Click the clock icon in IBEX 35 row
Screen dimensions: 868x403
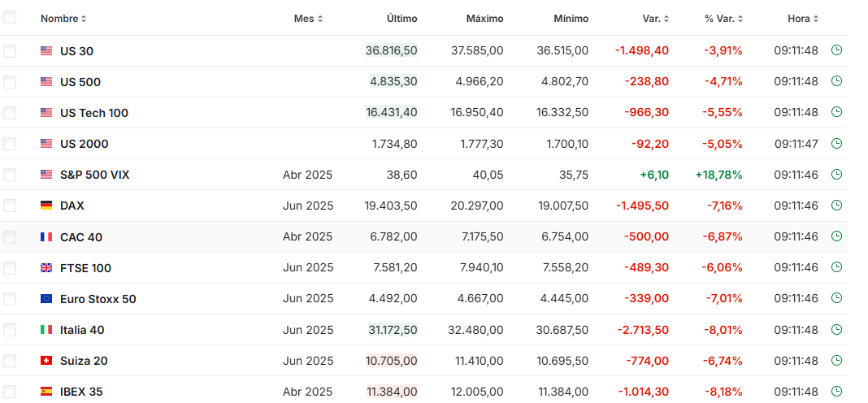(x=836, y=391)
